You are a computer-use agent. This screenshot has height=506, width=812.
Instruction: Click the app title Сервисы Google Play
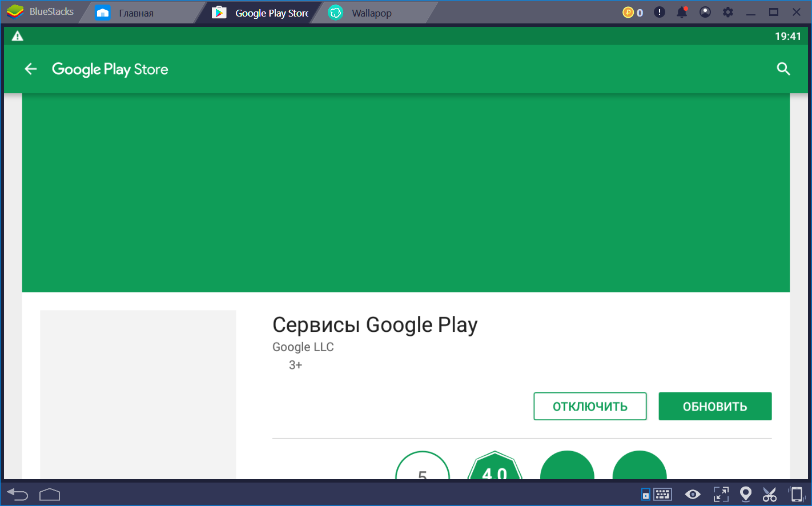click(375, 325)
